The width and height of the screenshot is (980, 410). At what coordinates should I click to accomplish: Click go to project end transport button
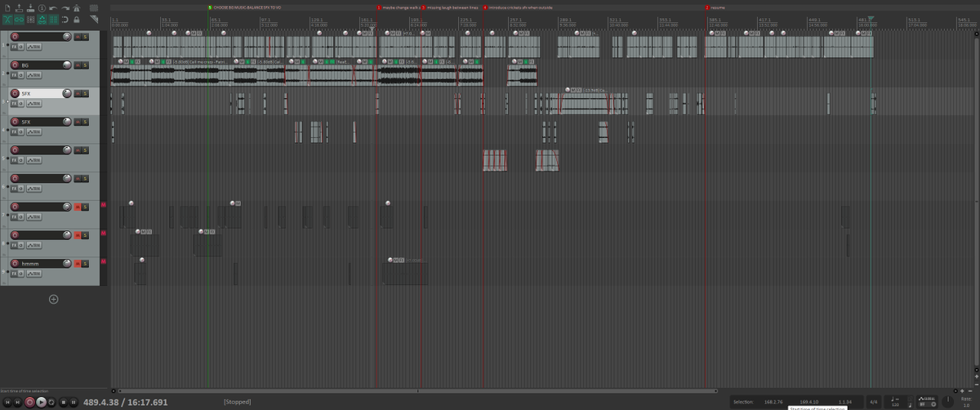point(18,402)
